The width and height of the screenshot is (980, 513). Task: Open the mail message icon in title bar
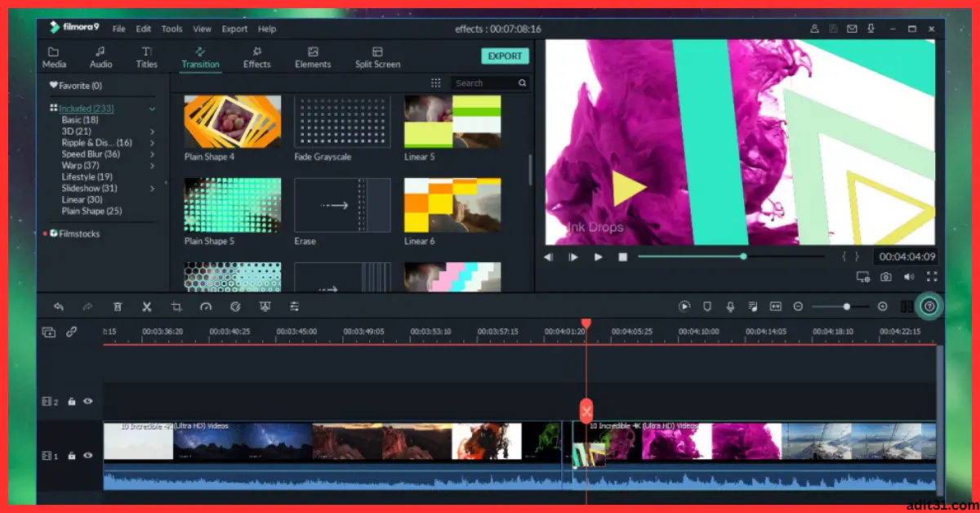click(x=852, y=29)
